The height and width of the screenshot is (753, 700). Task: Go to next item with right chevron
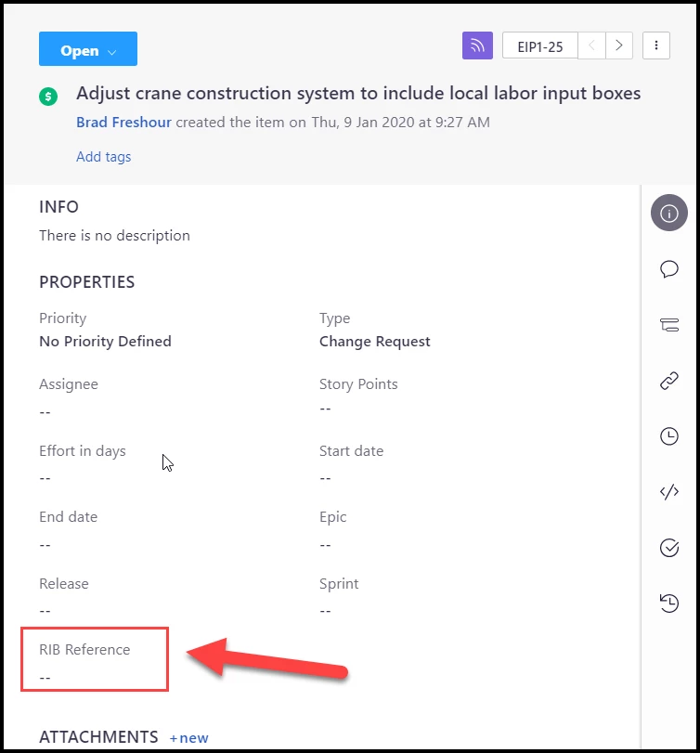[619, 45]
